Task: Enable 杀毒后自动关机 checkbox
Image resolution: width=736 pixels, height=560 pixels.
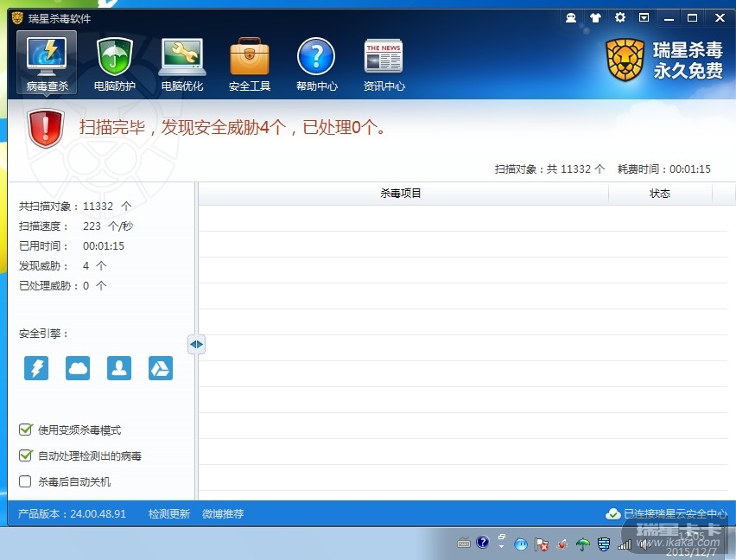Action: (x=25, y=481)
